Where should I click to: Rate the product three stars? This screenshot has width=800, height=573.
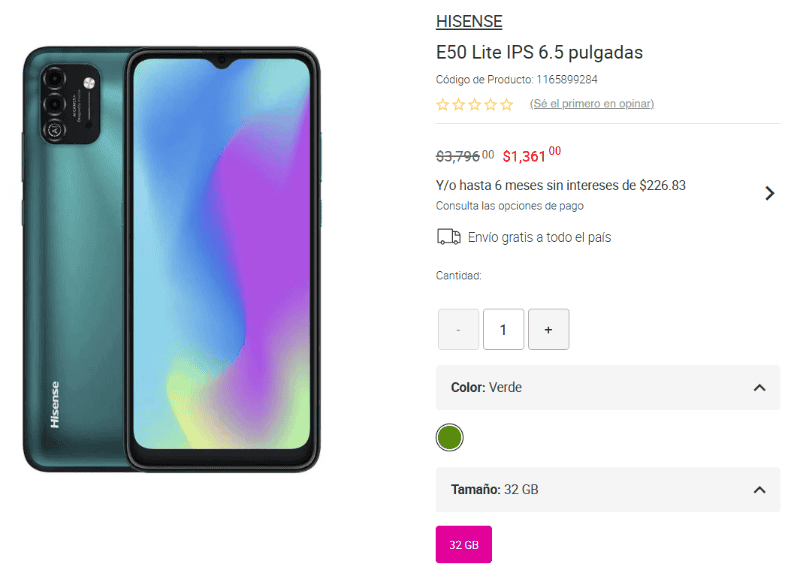[x=475, y=104]
